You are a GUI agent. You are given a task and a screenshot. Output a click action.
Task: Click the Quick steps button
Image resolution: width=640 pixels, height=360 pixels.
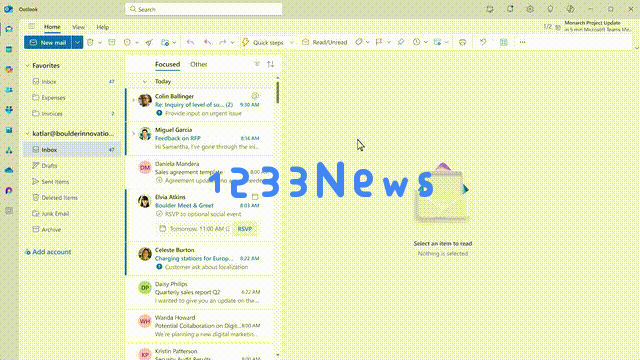[263, 42]
